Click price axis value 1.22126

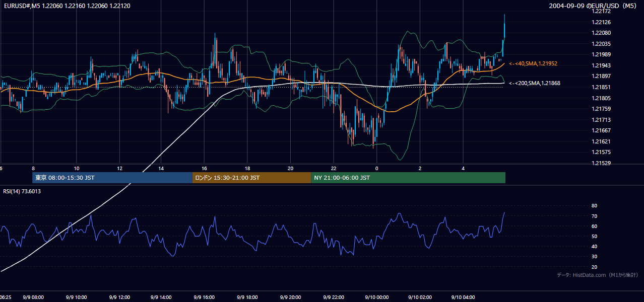click(x=601, y=22)
